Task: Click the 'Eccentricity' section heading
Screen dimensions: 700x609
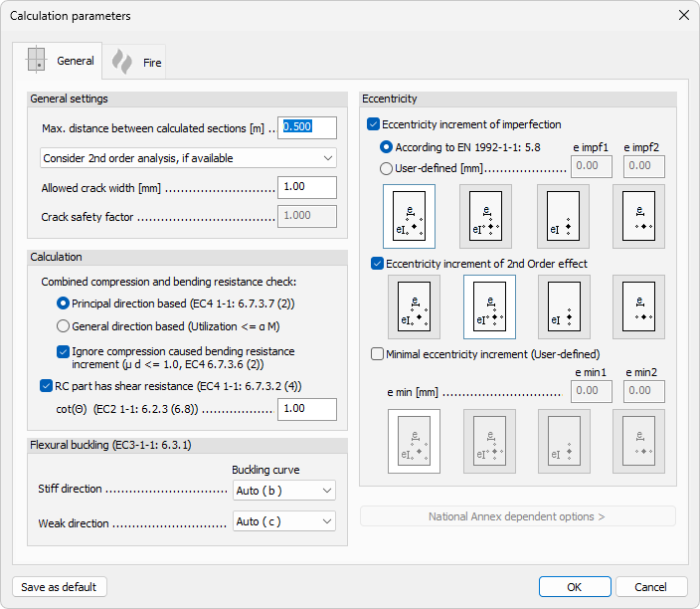Action: click(390, 99)
